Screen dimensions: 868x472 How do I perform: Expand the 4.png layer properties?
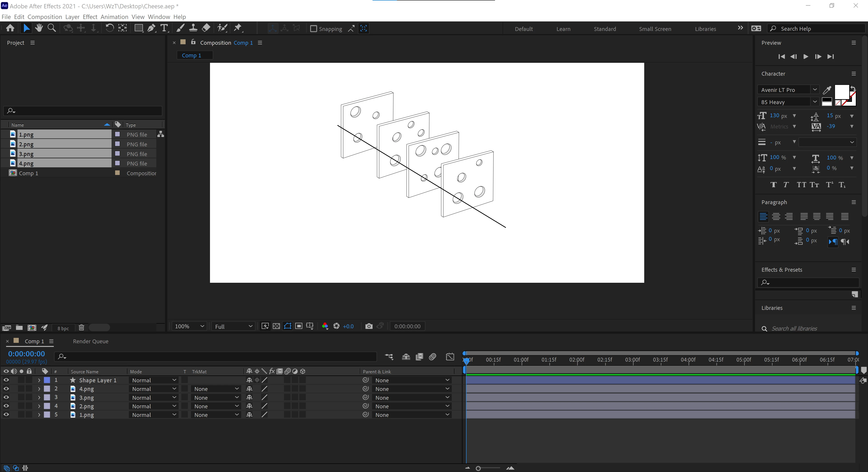click(39, 389)
